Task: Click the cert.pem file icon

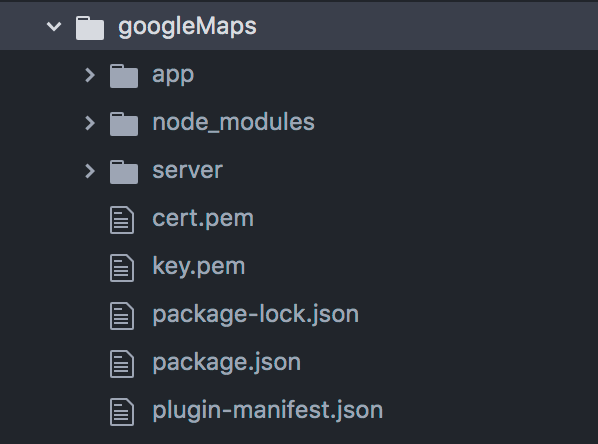Action: click(x=122, y=220)
